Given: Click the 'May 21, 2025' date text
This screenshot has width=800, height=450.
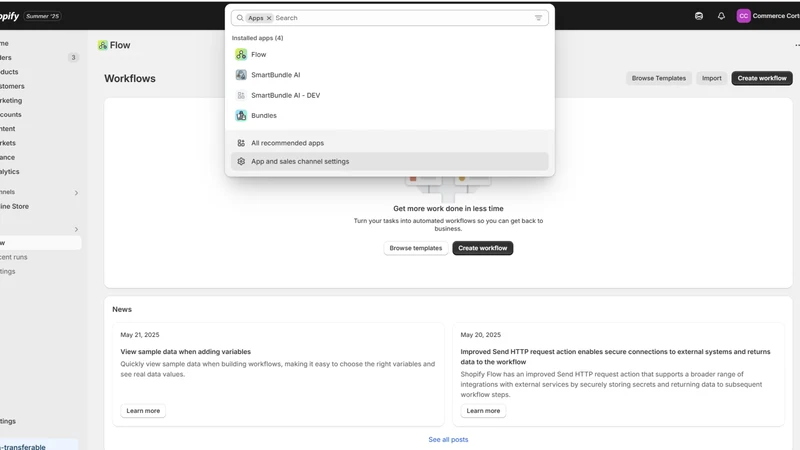Looking at the screenshot, I should click(x=140, y=335).
